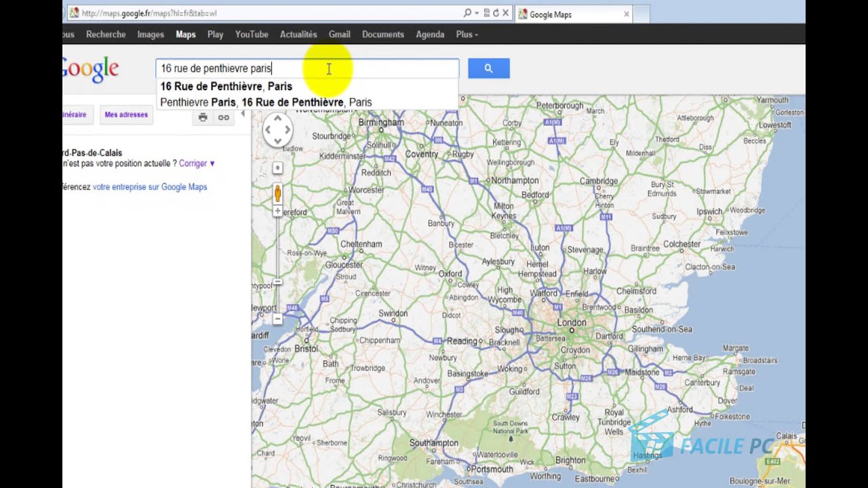868x488 pixels.
Task: Click in the Maps search input field
Action: coord(307,68)
